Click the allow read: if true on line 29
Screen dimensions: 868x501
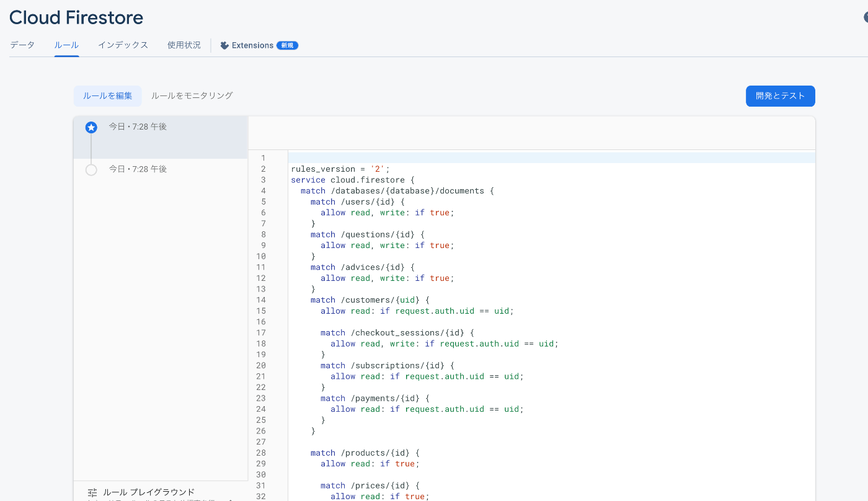click(x=370, y=464)
